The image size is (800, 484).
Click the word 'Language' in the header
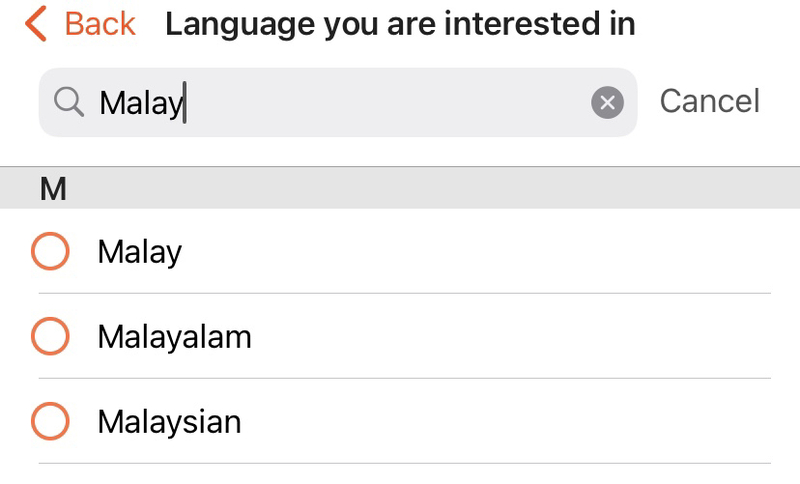pyautogui.click(x=240, y=24)
